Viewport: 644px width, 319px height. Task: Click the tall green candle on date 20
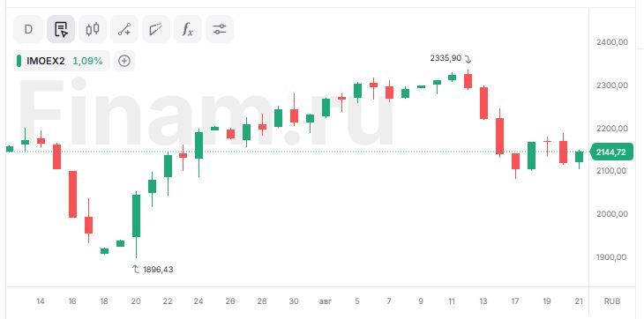tap(136, 216)
